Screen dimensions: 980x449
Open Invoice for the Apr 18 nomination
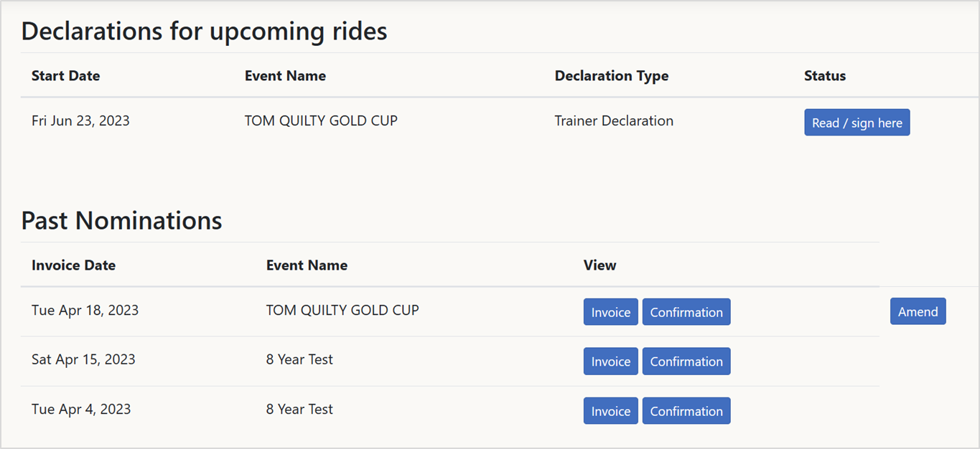coord(610,312)
